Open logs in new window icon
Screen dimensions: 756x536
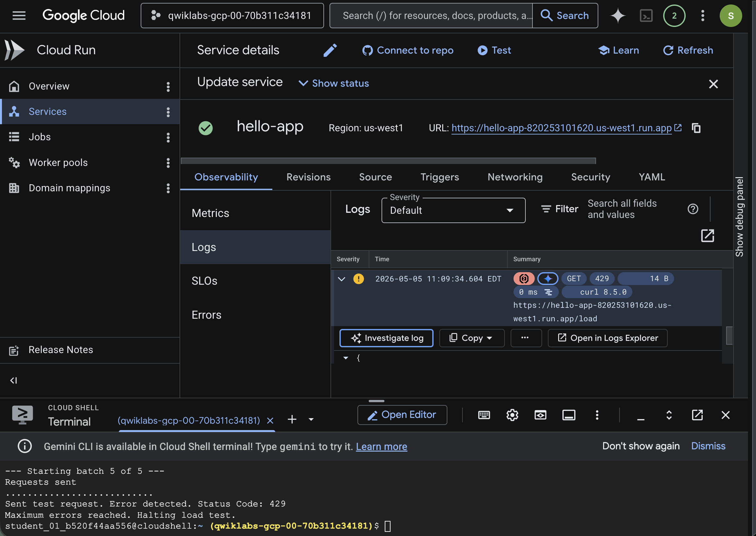pos(707,236)
